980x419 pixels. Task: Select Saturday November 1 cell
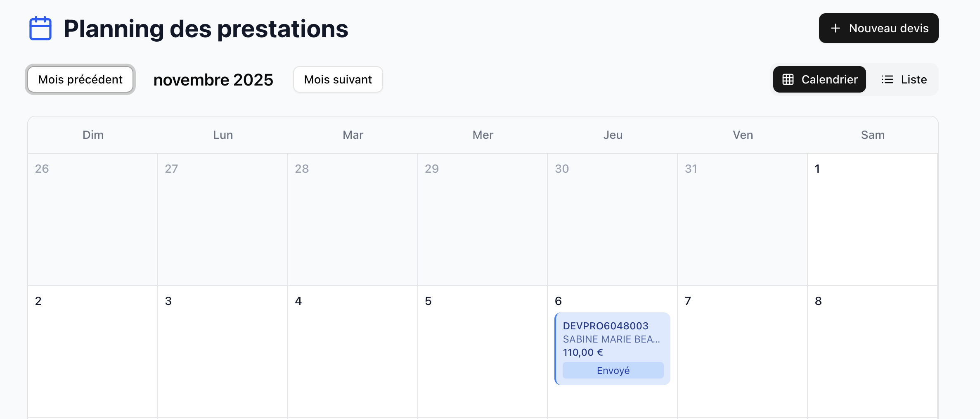pos(872,219)
